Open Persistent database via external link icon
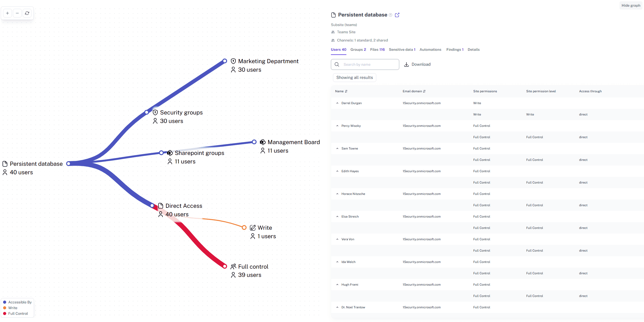The height and width of the screenshot is (322, 644). coord(397,15)
